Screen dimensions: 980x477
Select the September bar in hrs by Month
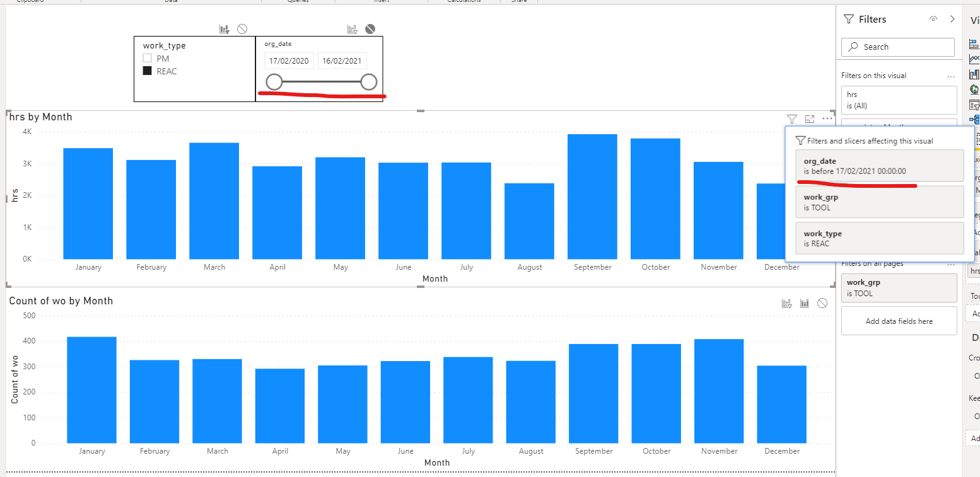tap(592, 197)
